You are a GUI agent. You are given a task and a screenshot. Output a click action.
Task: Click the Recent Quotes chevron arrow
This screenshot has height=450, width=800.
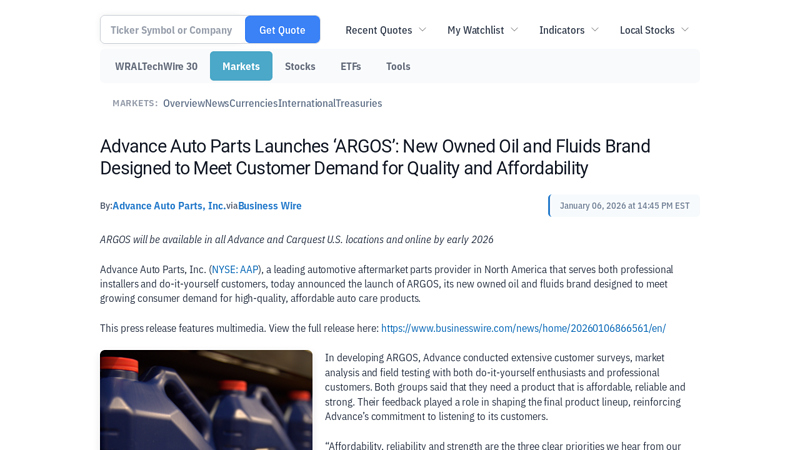point(422,30)
